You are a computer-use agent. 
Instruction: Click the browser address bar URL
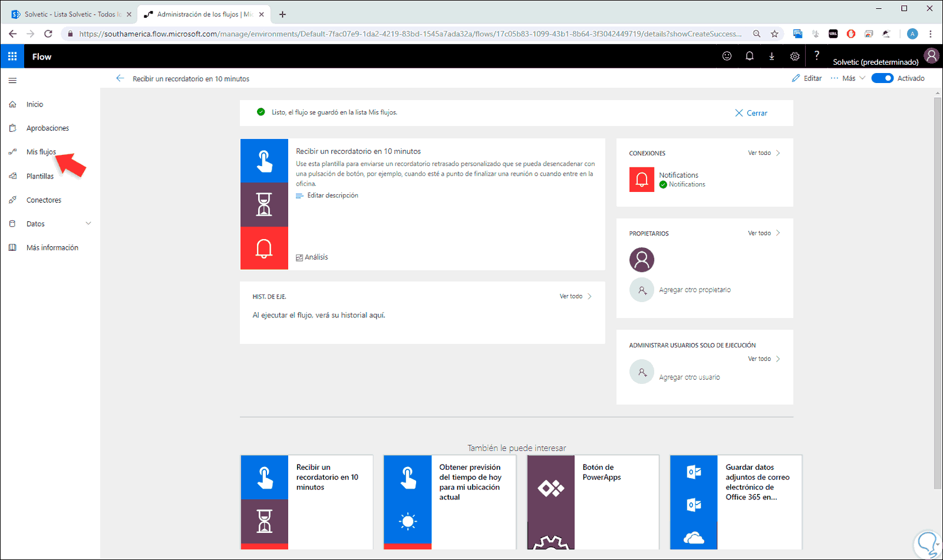tap(411, 34)
